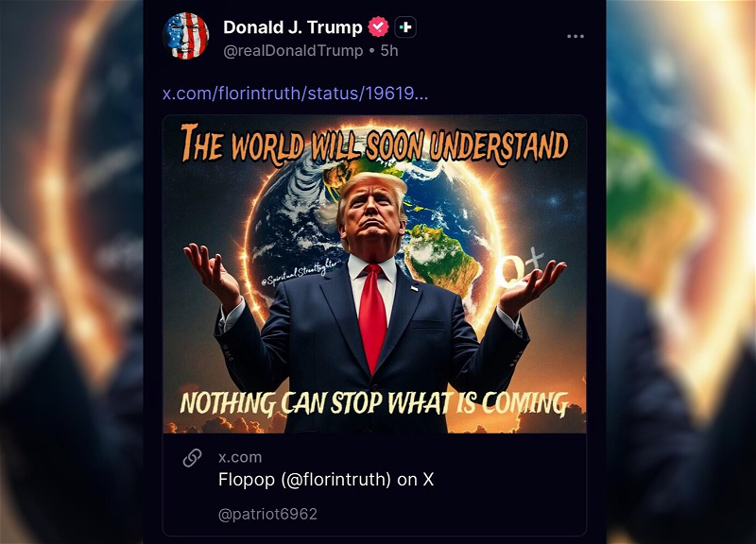Click 'The World Will Soon Understand' headline text
This screenshot has height=544, width=756.
coord(374,144)
